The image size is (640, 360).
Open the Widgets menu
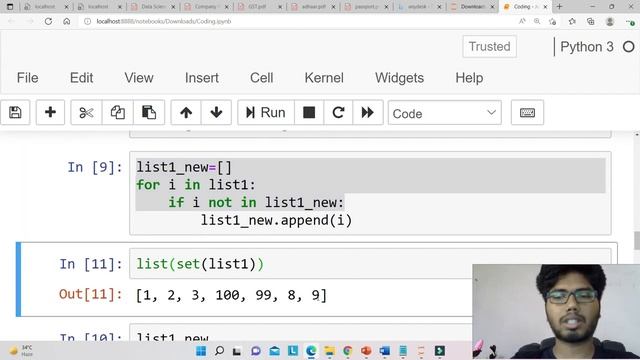399,78
